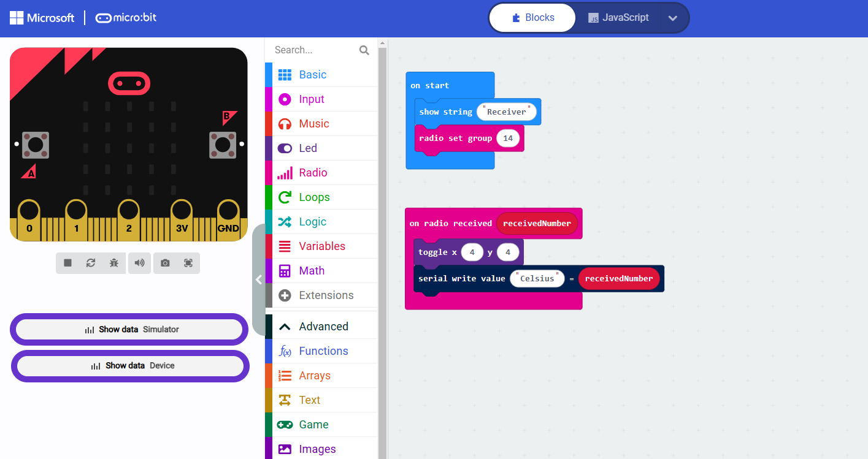The width and height of the screenshot is (868, 459).
Task: Collapse the Advanced toolbox section
Action: pos(323,327)
